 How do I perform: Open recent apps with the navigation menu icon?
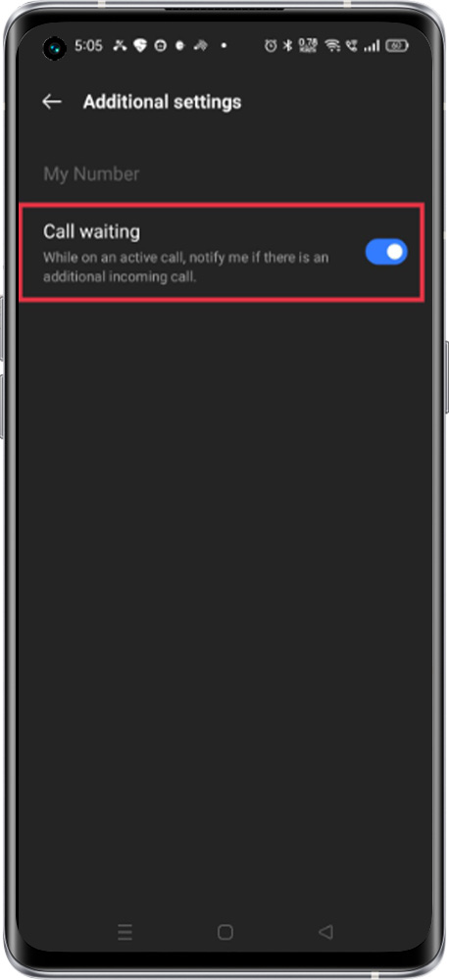pyautogui.click(x=125, y=933)
